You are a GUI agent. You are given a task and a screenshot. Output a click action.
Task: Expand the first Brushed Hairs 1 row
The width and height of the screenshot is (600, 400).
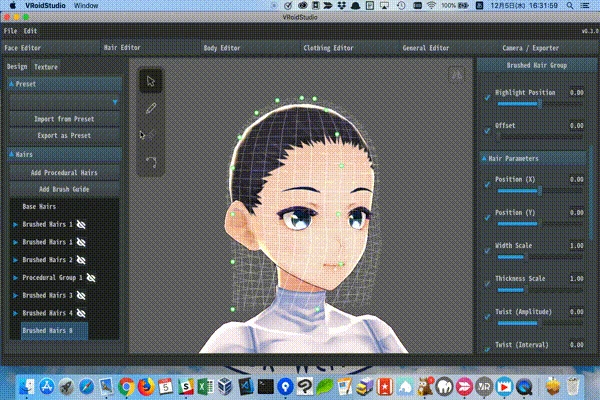(15, 224)
